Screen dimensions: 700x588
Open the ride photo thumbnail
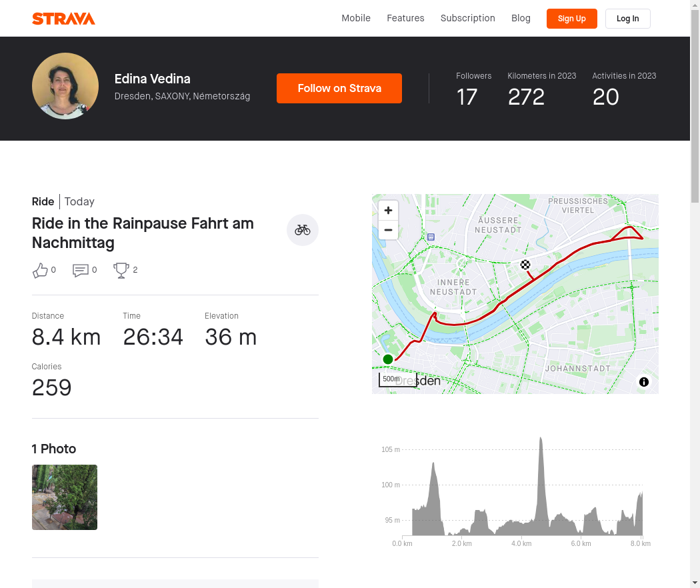65,497
